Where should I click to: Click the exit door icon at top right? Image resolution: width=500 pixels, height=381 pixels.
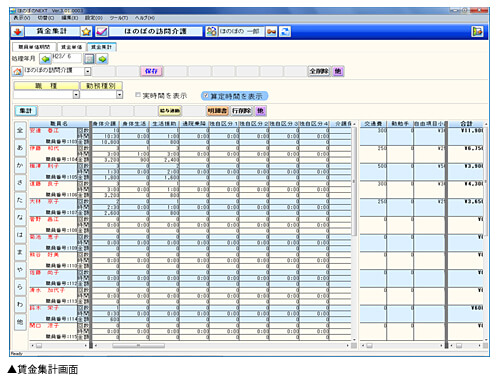point(478,32)
